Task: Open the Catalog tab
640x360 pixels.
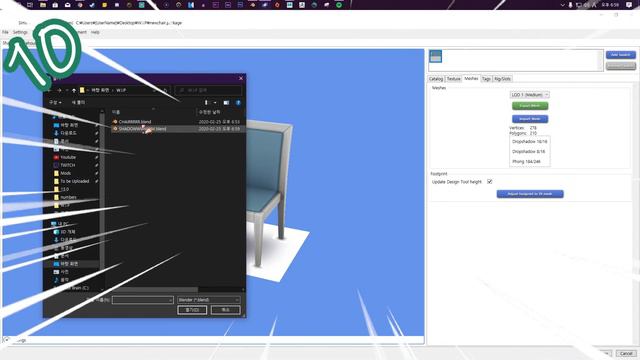Action: (436, 79)
